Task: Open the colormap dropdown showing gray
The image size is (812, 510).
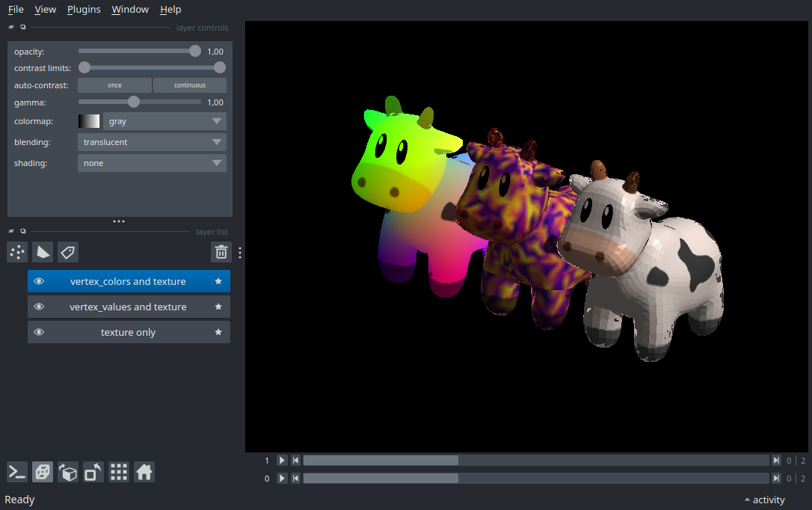Action: point(164,121)
